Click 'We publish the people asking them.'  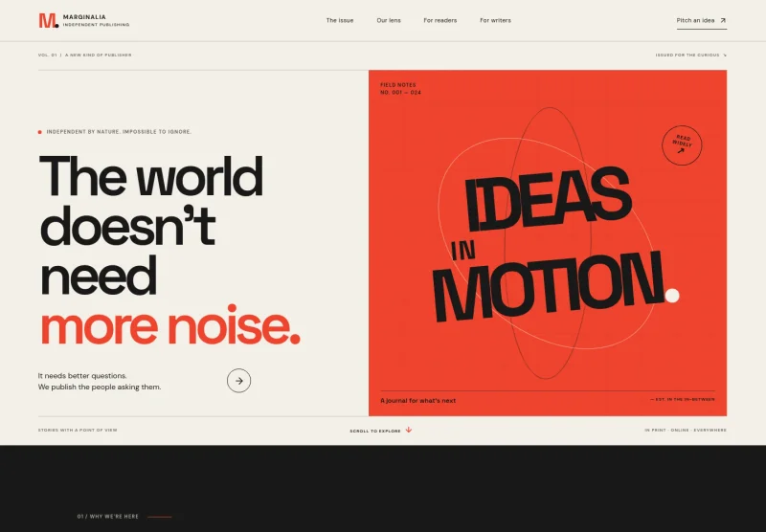pos(100,388)
